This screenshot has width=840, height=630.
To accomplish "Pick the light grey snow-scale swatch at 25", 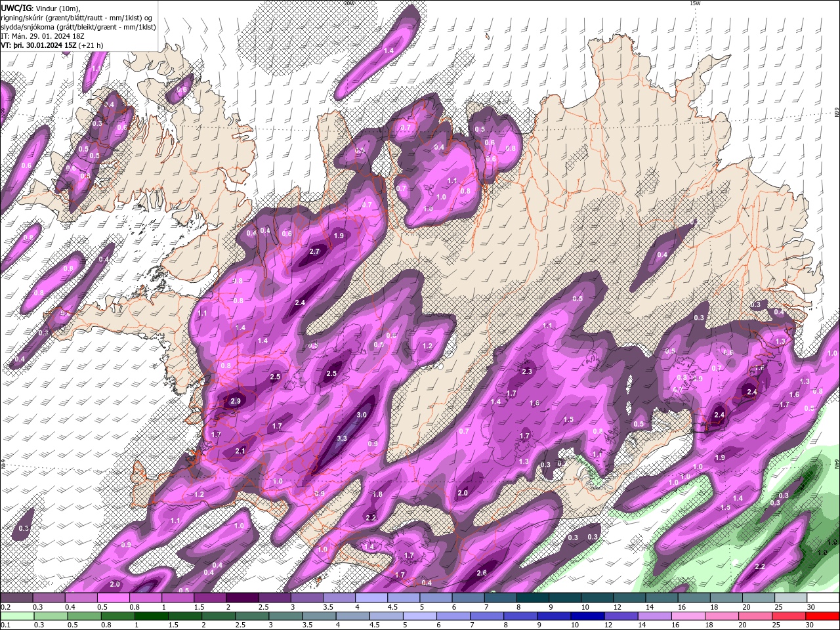I will pos(791,598).
